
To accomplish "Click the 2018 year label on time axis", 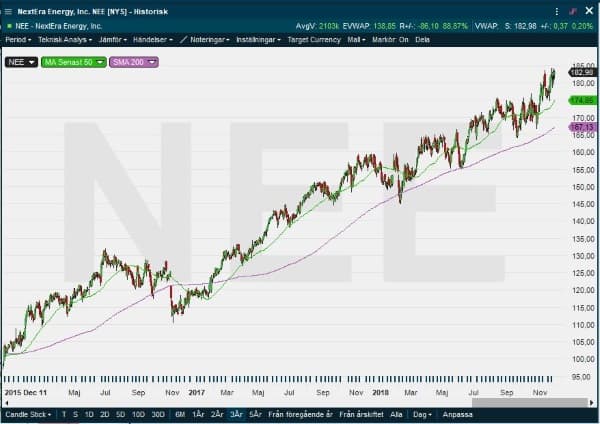I will 380,392.
